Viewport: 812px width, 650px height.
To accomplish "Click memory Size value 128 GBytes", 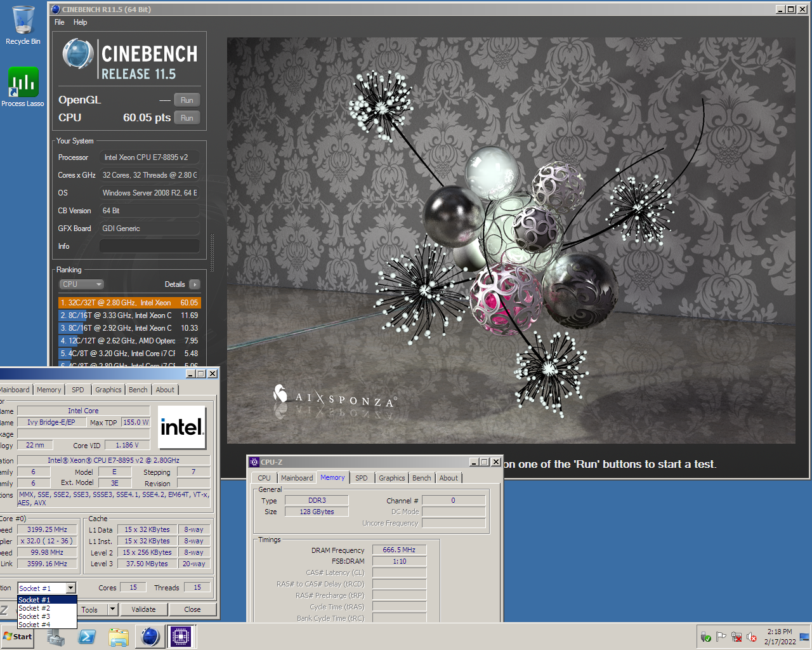I will (x=317, y=512).
